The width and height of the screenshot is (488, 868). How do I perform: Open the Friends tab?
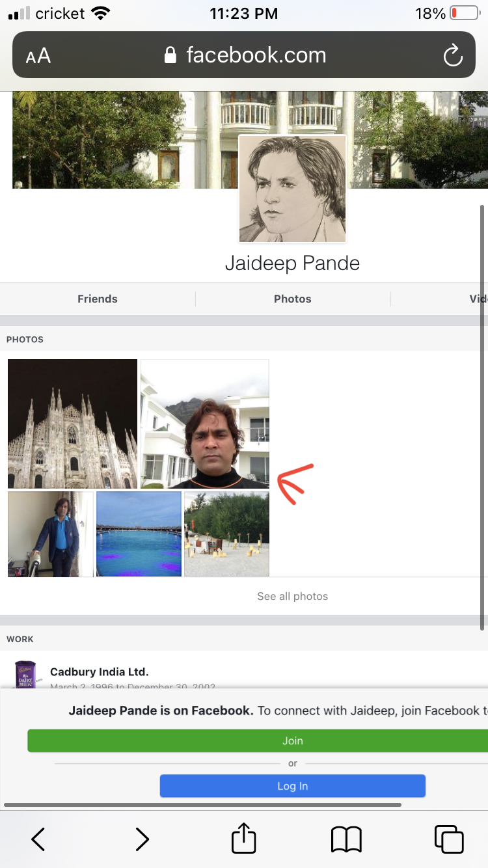tap(98, 299)
